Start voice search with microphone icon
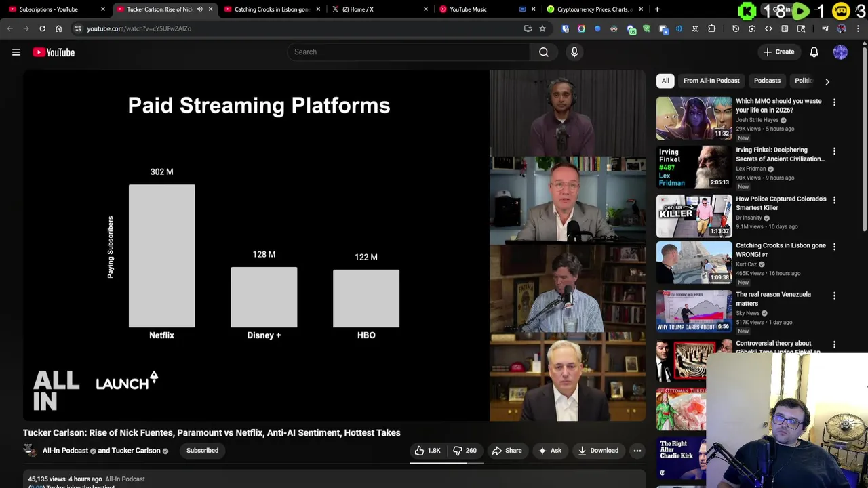This screenshot has width=868, height=488. pyautogui.click(x=574, y=52)
